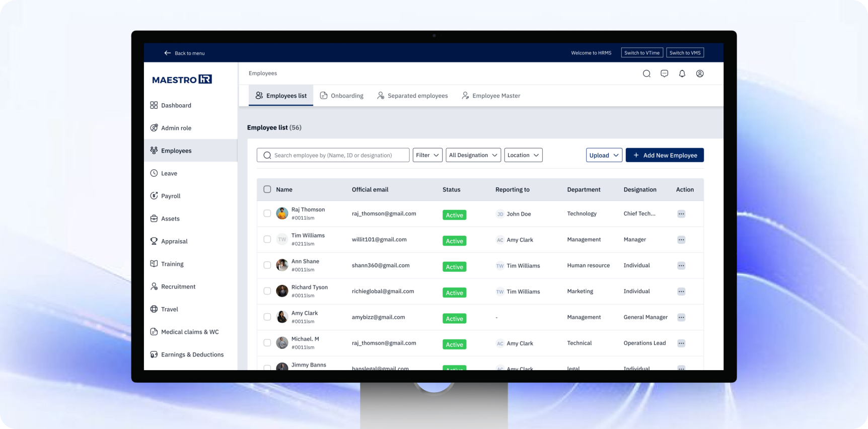Click the Assets briefcase icon
This screenshot has width=868, height=429.
(154, 219)
